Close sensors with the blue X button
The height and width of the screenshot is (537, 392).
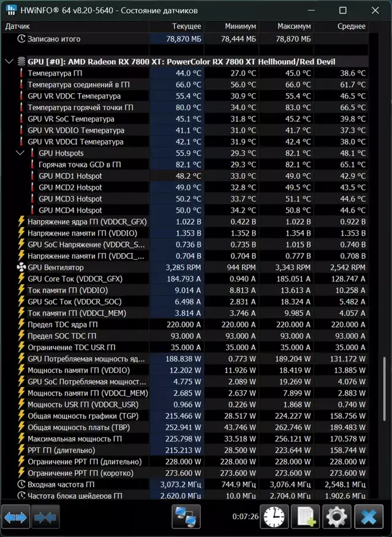point(369,517)
